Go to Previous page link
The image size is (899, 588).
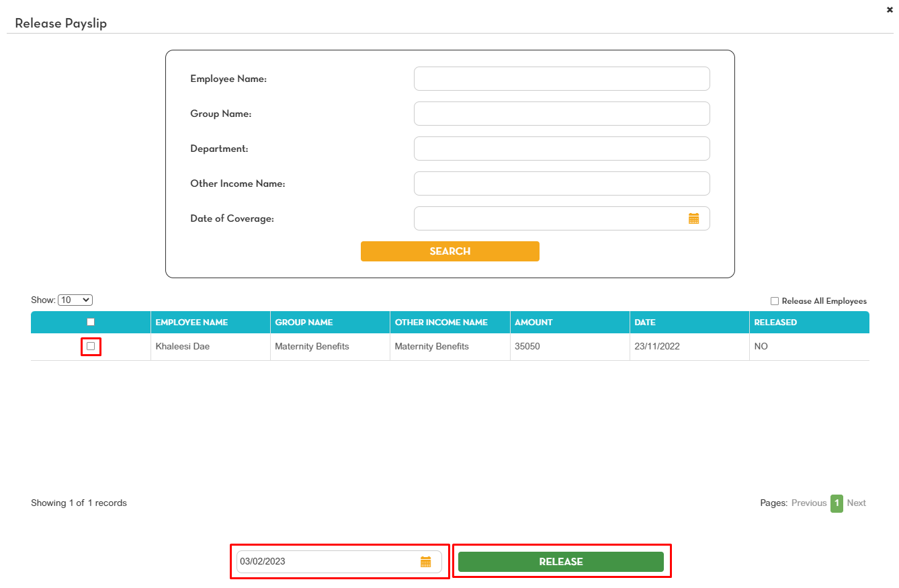coord(809,503)
